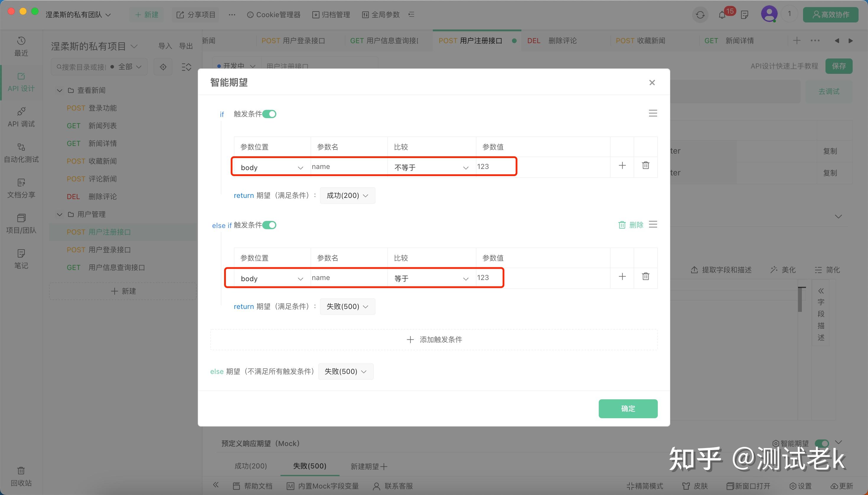Image resolution: width=868 pixels, height=495 pixels.
Task: Select the API调试 sidebar icon
Action: pyautogui.click(x=21, y=117)
